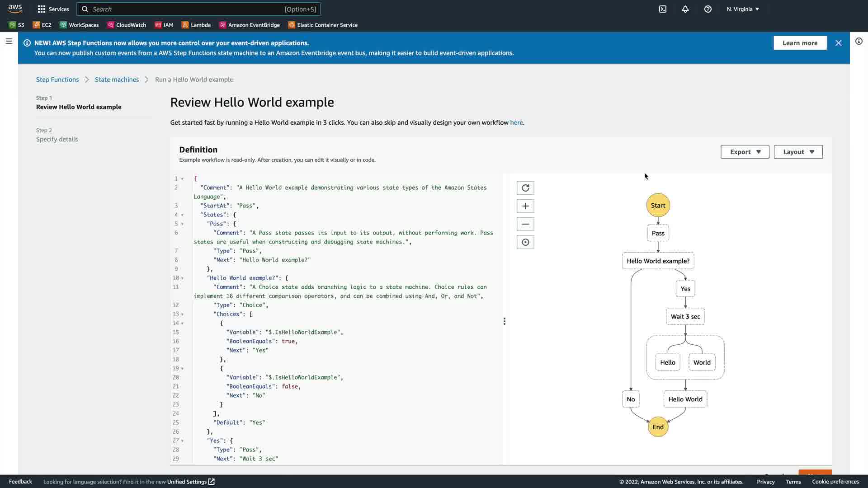Open the N. Virginia region selector

coord(743,9)
